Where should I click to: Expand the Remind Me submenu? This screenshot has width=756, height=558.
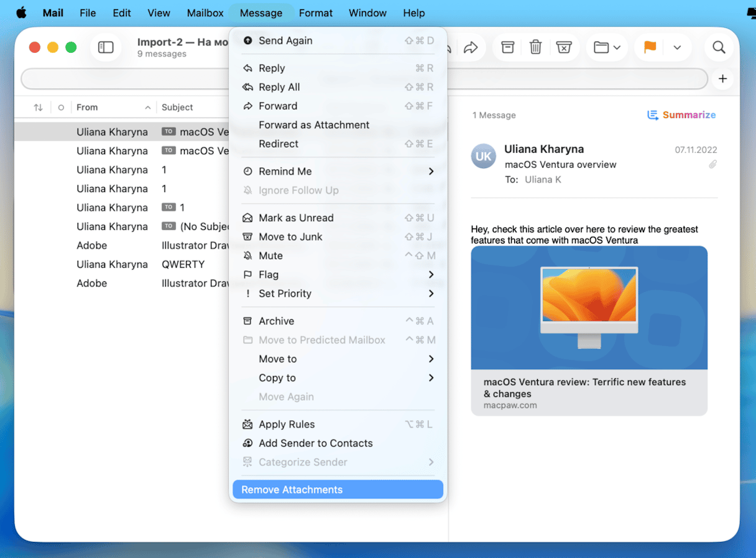click(x=338, y=172)
